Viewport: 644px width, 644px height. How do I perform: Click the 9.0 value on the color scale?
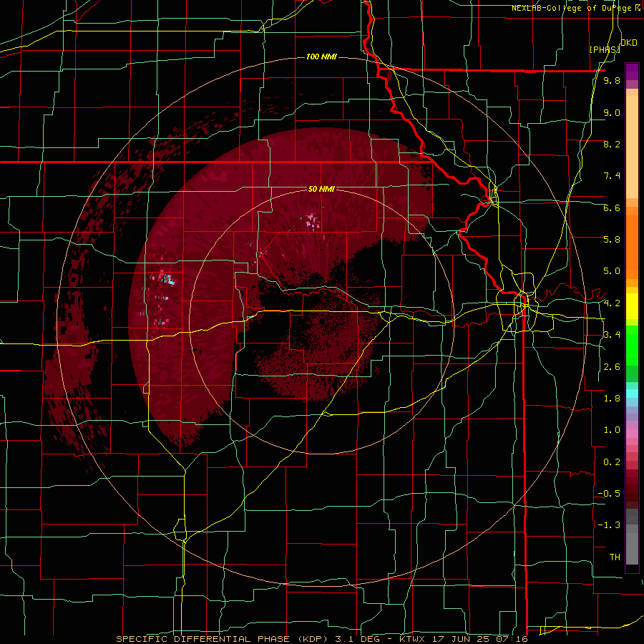[612, 113]
